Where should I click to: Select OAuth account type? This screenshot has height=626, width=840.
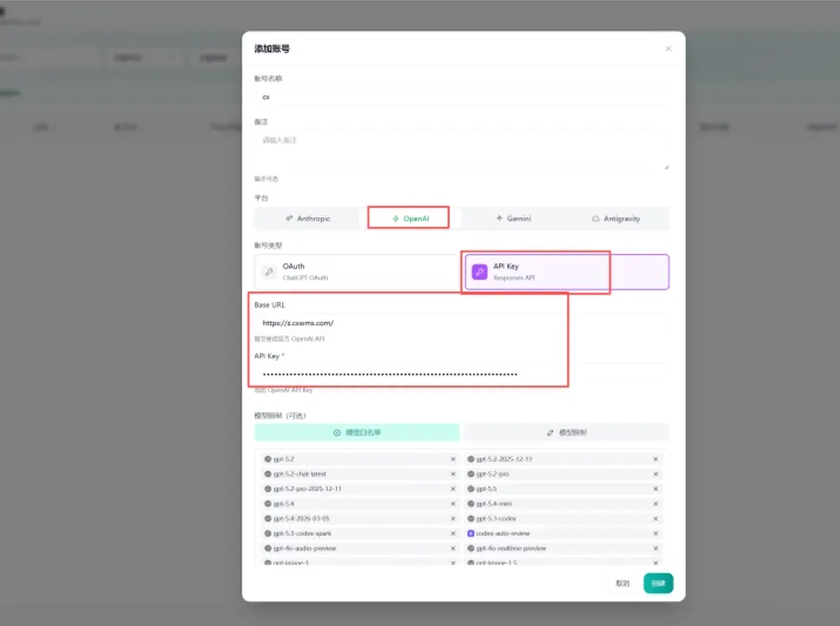[356, 271]
